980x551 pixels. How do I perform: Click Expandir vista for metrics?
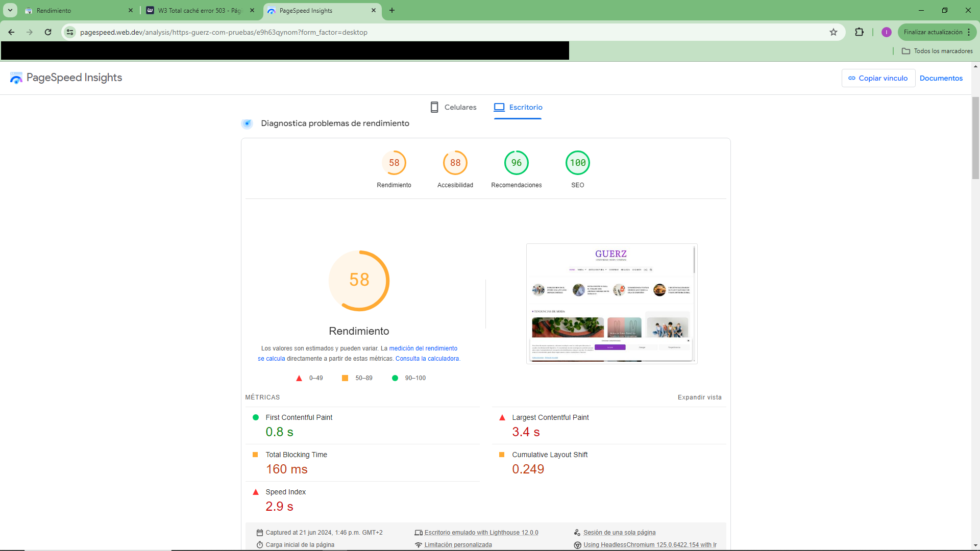[700, 397]
